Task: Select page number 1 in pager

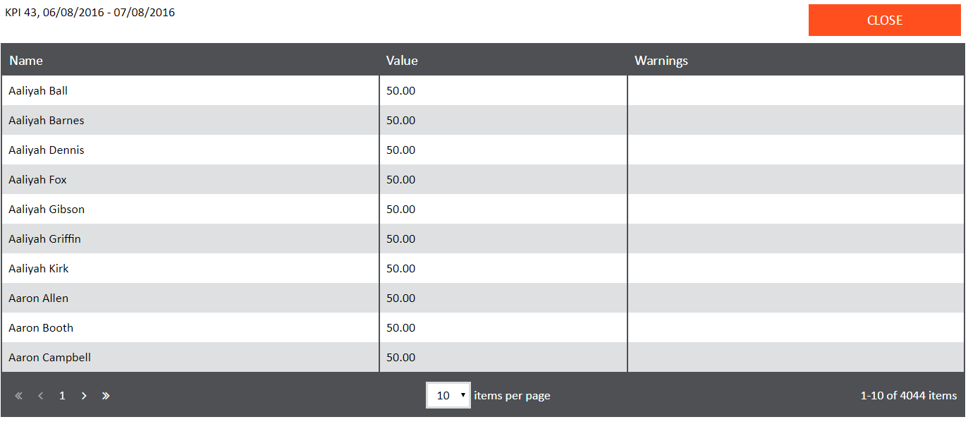Action: (x=62, y=396)
